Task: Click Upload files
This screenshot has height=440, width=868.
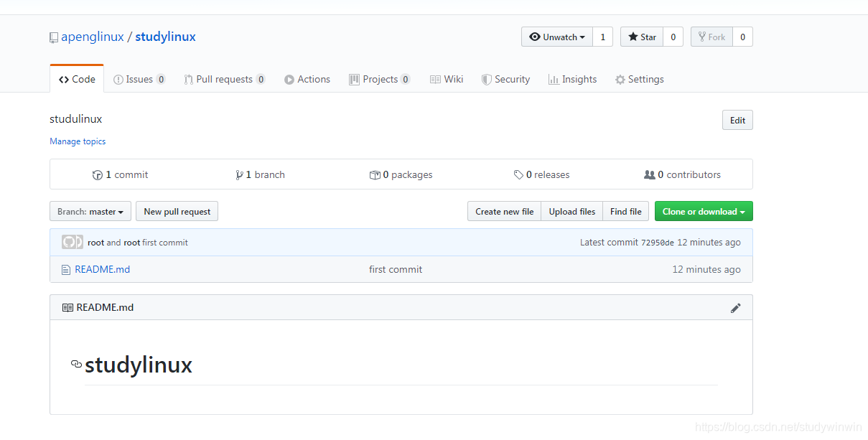Action: (x=572, y=211)
